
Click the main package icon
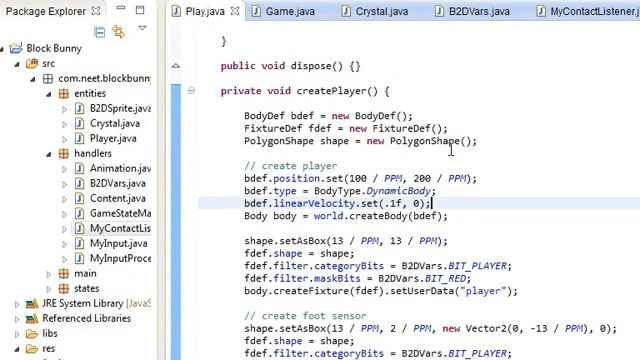64,273
